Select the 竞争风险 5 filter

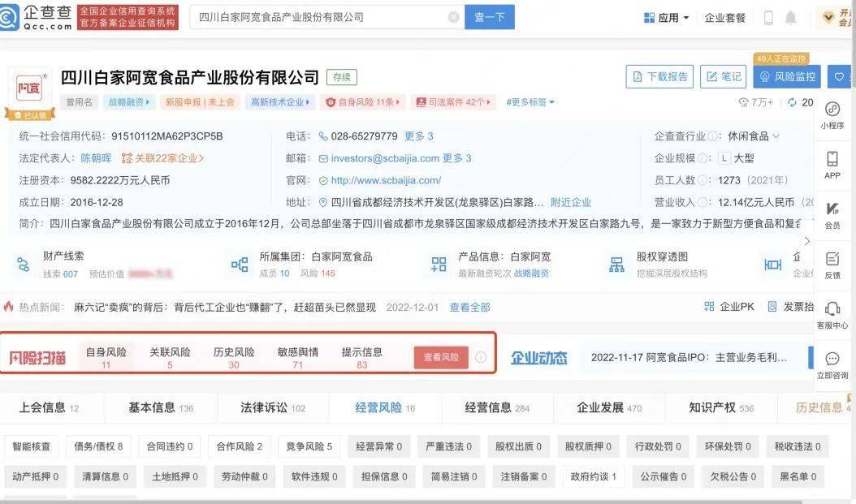[x=309, y=446]
